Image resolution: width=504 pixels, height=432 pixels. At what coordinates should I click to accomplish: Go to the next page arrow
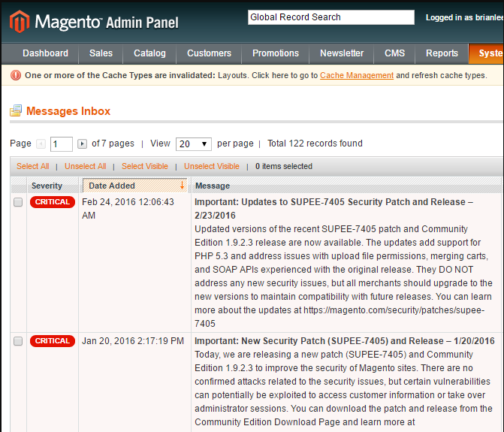83,143
